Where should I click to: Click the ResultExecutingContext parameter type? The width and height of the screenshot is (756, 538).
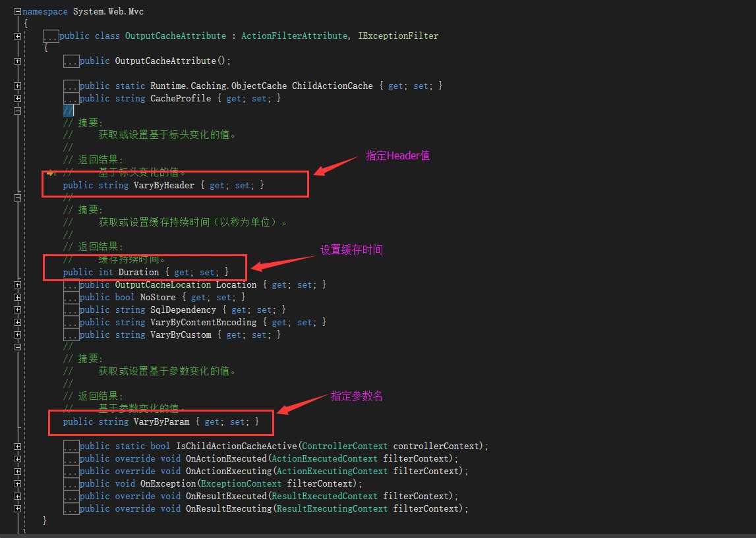coord(332,508)
